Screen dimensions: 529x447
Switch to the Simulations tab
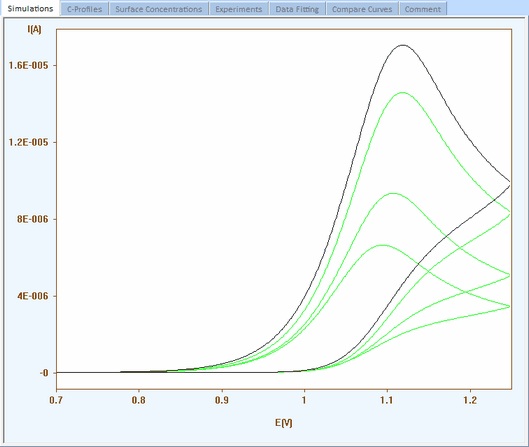pyautogui.click(x=30, y=8)
